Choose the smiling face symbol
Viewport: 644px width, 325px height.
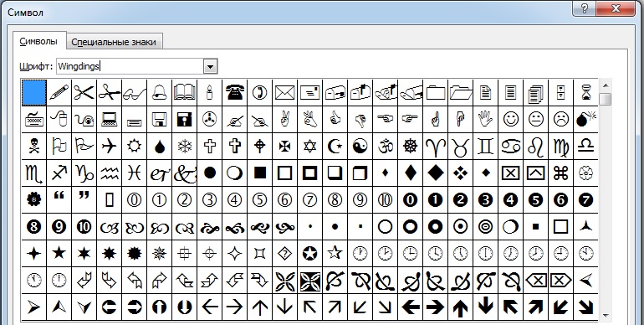510,119
